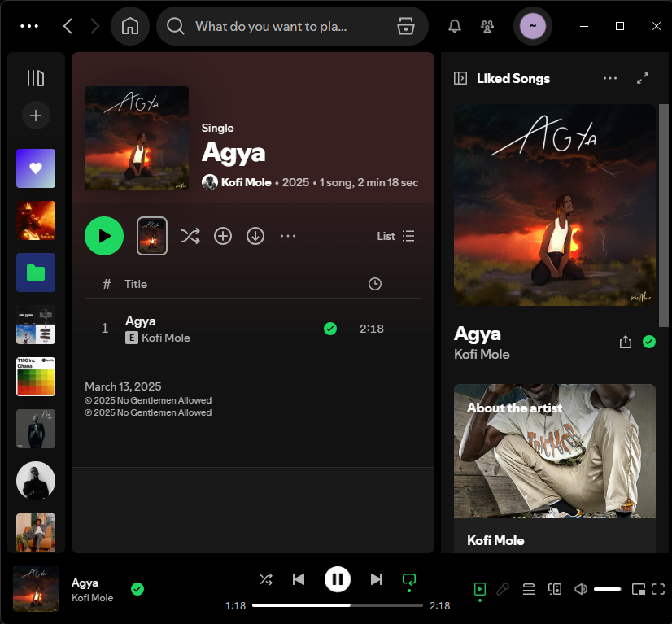Open the About the artist card
The width and height of the screenshot is (672, 624).
coord(555,469)
